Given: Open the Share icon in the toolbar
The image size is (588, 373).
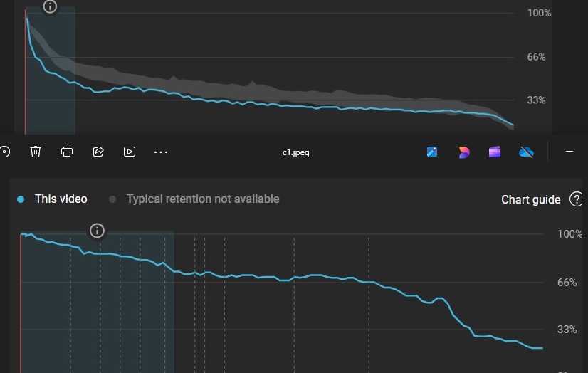Looking at the screenshot, I should coord(98,152).
